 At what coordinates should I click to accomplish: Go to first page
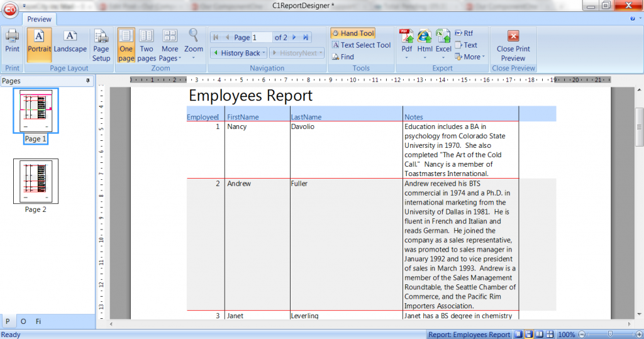tap(216, 37)
